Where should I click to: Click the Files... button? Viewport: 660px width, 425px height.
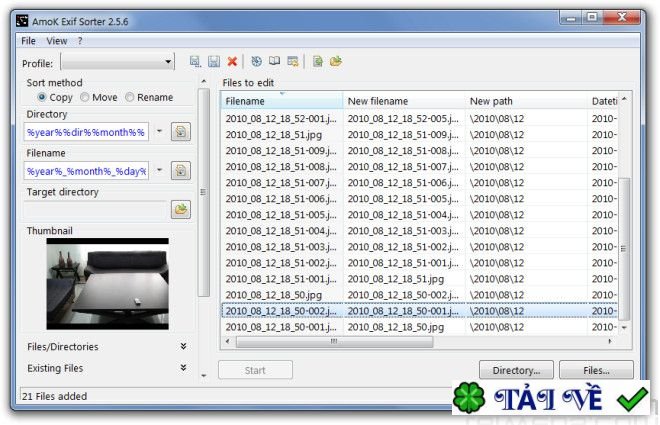596,370
